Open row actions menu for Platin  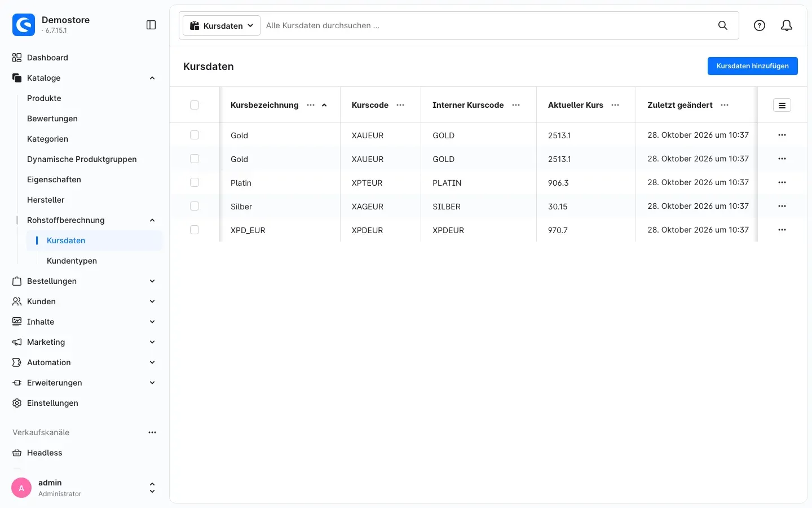782,182
